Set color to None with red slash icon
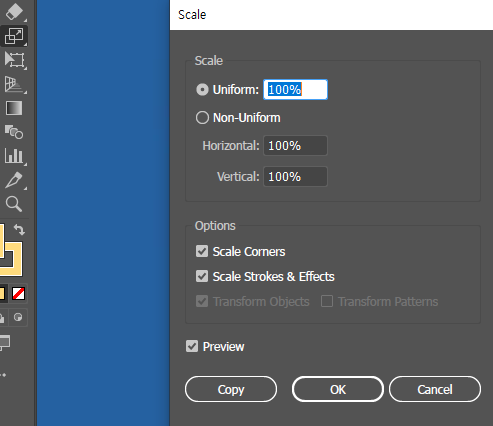This screenshot has width=493, height=426. [x=19, y=294]
